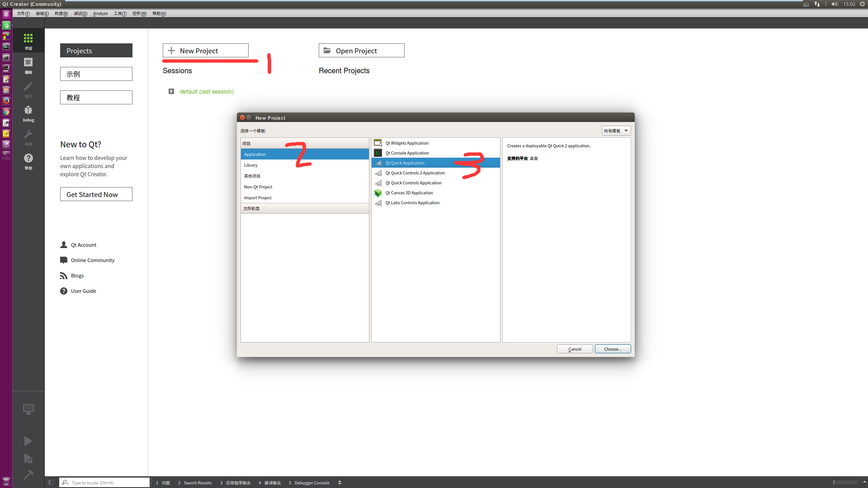The height and width of the screenshot is (488, 868).
Task: Build project with the hammer icon
Action: 28,475
